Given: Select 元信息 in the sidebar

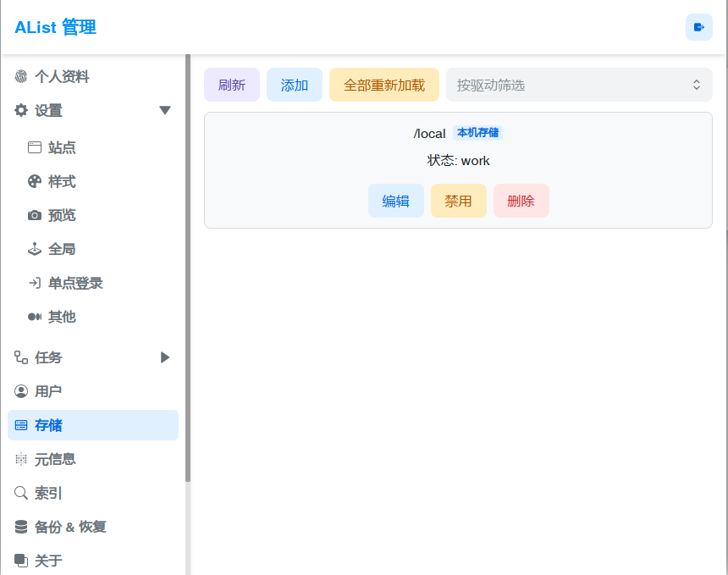Looking at the screenshot, I should coord(55,459).
